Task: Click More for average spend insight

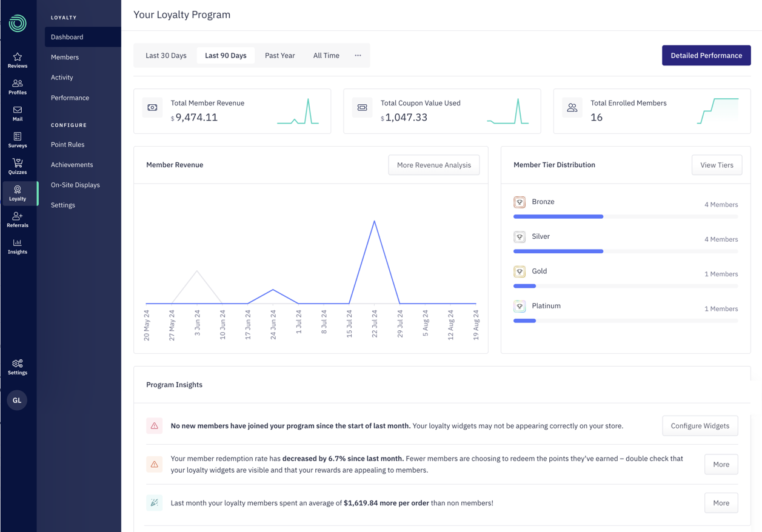Action: tap(721, 503)
